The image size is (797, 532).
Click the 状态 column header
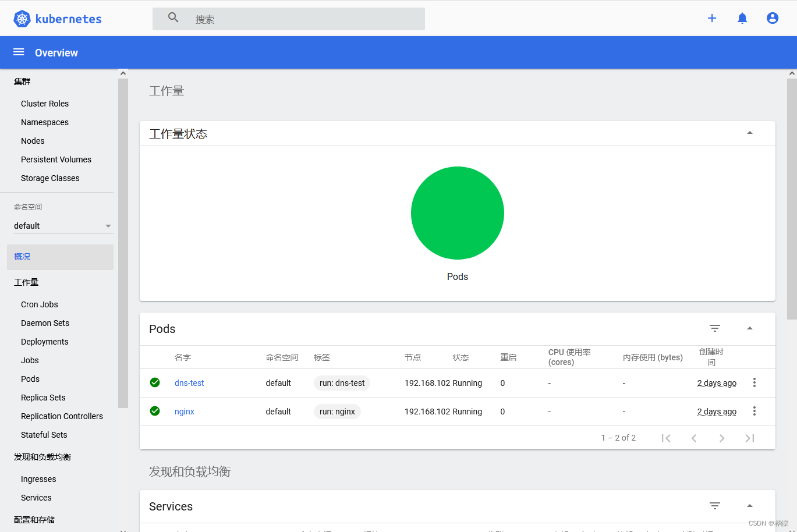click(x=461, y=357)
